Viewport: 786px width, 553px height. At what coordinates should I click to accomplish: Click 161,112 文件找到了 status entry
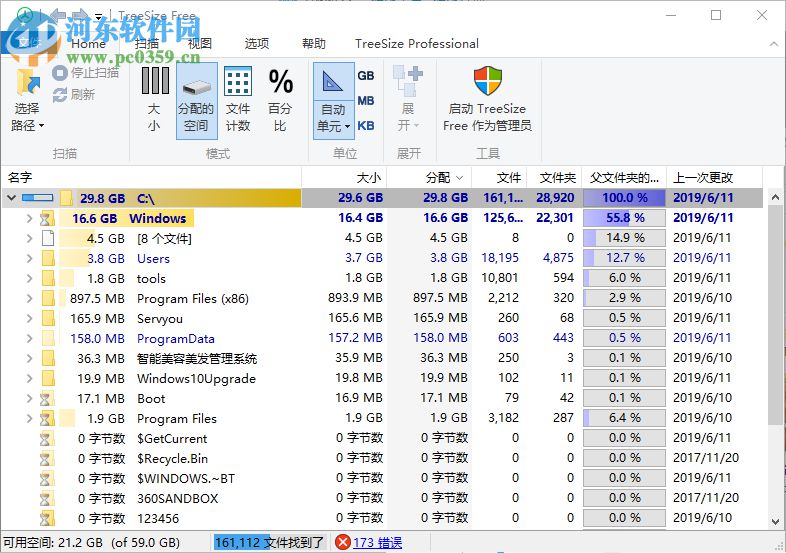click(x=269, y=542)
